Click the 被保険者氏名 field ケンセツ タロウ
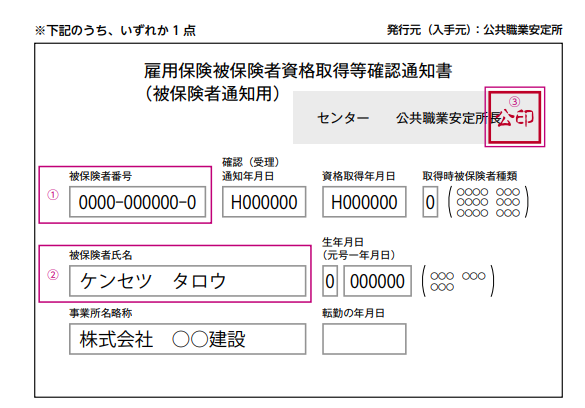 click(187, 281)
